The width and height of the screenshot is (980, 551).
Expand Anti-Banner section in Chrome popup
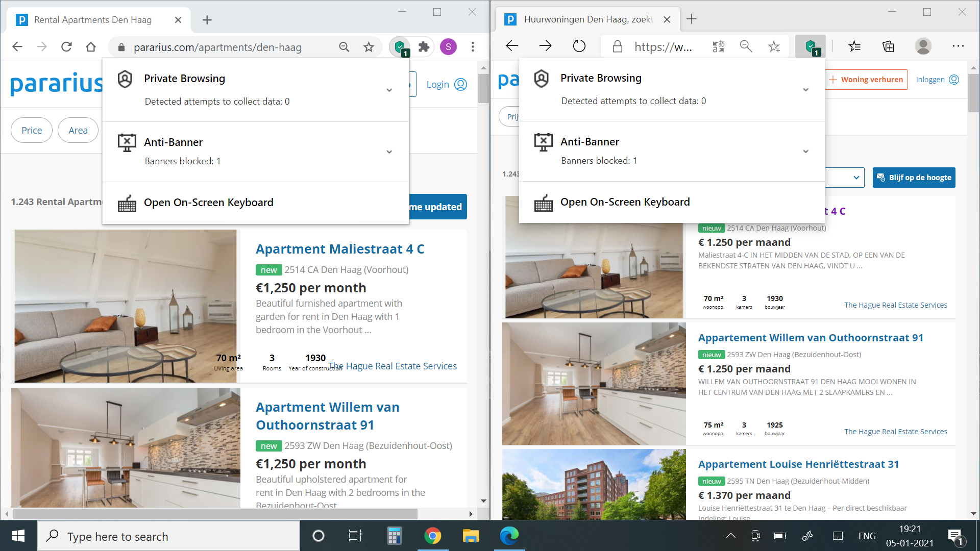coord(389,152)
